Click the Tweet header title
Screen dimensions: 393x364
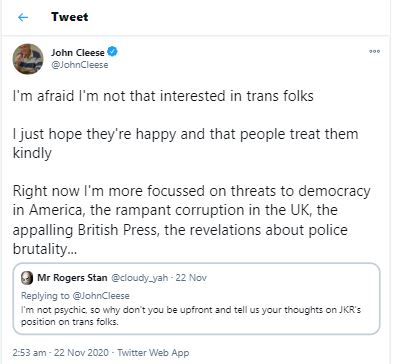pyautogui.click(x=70, y=17)
